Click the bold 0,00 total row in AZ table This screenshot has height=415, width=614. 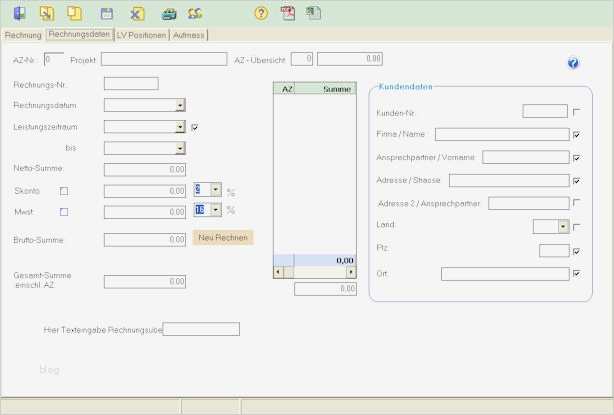[x=315, y=260]
